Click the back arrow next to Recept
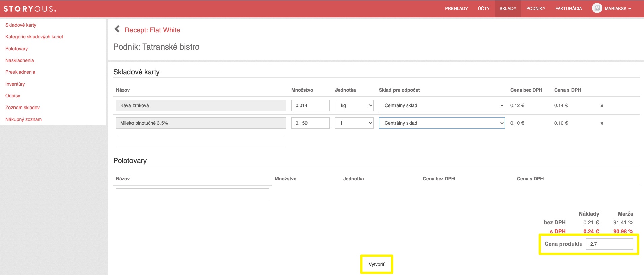 (x=117, y=29)
